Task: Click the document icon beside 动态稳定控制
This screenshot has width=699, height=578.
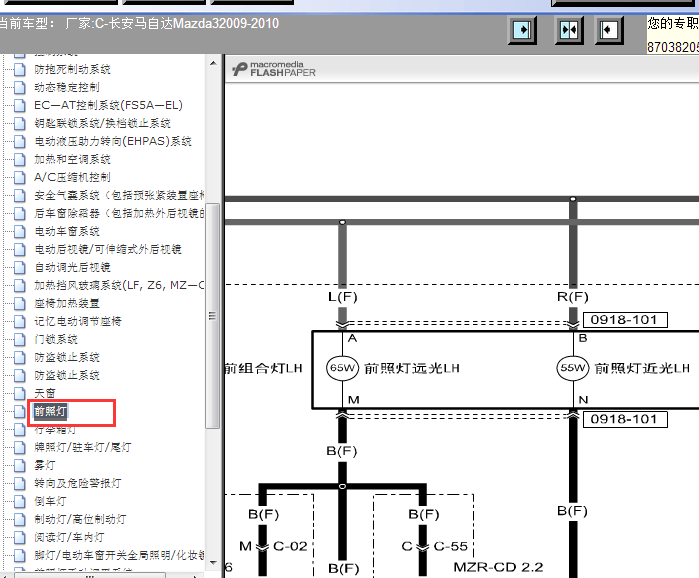Action: (20, 87)
